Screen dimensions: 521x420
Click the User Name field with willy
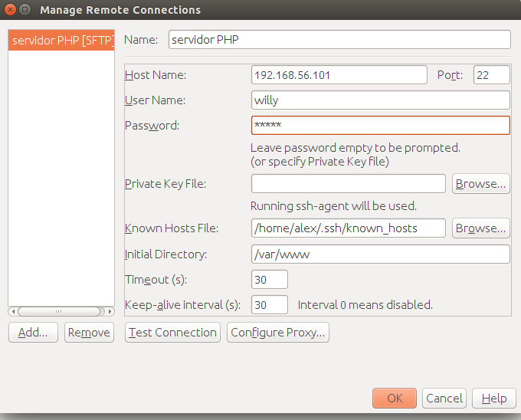(381, 100)
